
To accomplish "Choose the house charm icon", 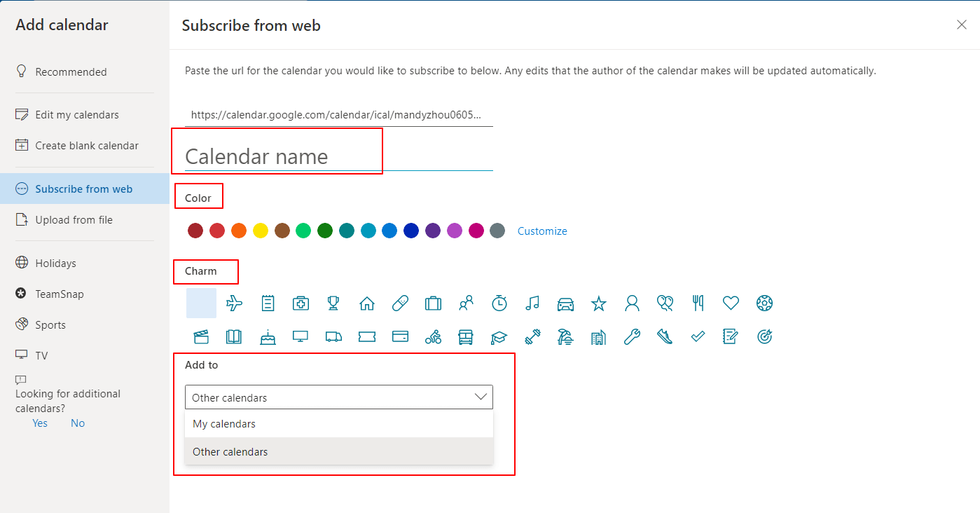I will (367, 303).
